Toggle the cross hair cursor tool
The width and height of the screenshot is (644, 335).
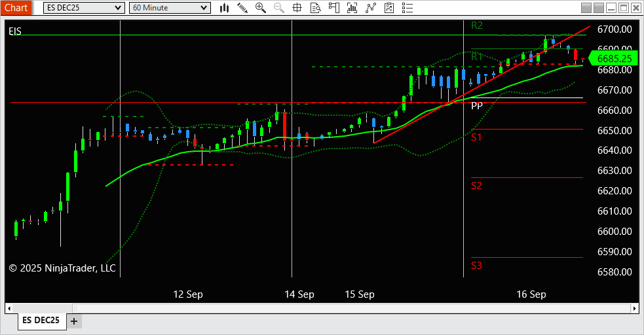(x=297, y=8)
